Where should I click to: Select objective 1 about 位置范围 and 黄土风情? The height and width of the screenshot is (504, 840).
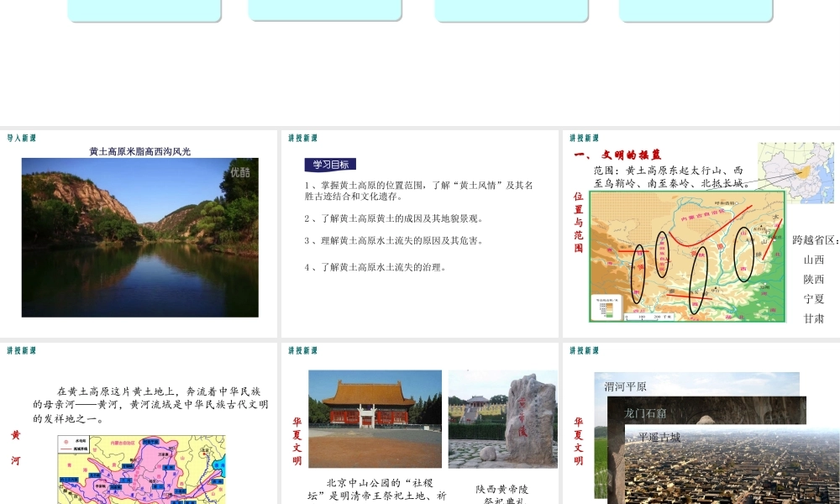click(419, 191)
